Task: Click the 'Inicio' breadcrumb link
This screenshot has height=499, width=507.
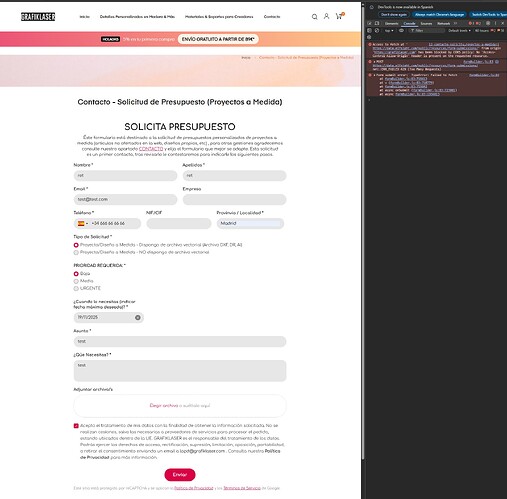Action: [x=246, y=58]
